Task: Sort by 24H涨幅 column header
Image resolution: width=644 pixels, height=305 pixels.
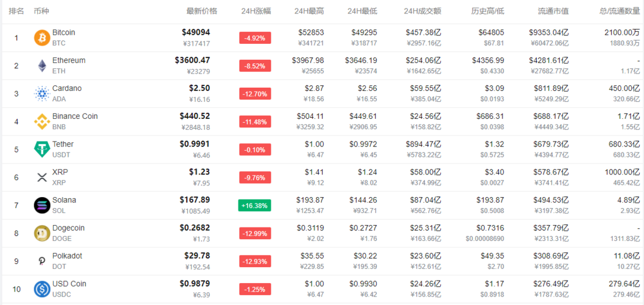Action: click(x=256, y=11)
